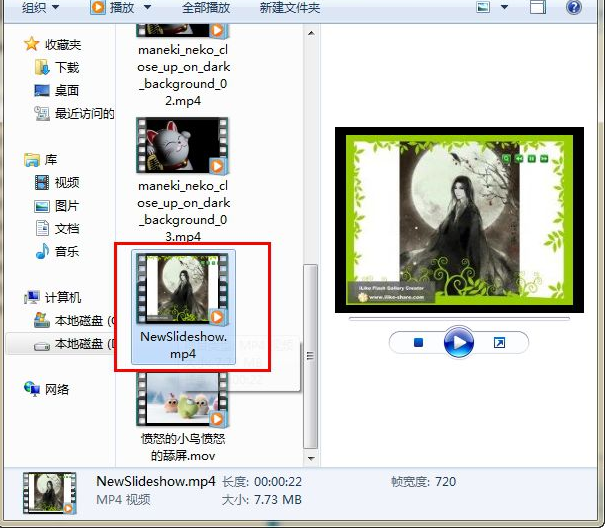This screenshot has width=605, height=528.
Task: Click the star icon next to 收藏夹
Action: coord(31,44)
